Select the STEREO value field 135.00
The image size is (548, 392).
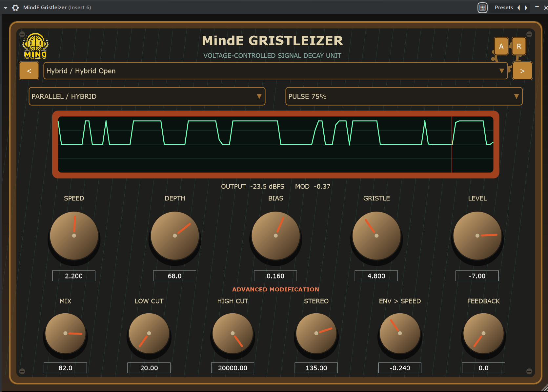(x=316, y=368)
